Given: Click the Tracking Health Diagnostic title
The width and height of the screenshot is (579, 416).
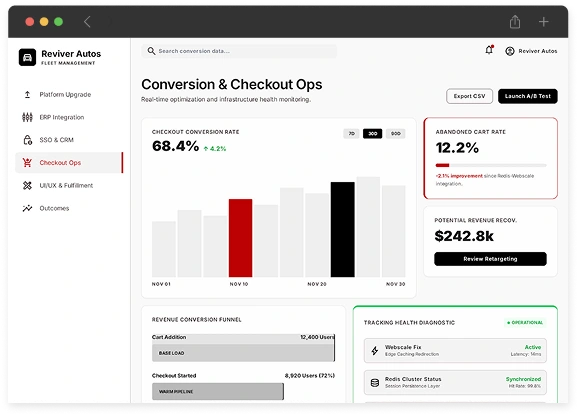Looking at the screenshot, I should 409,323.
